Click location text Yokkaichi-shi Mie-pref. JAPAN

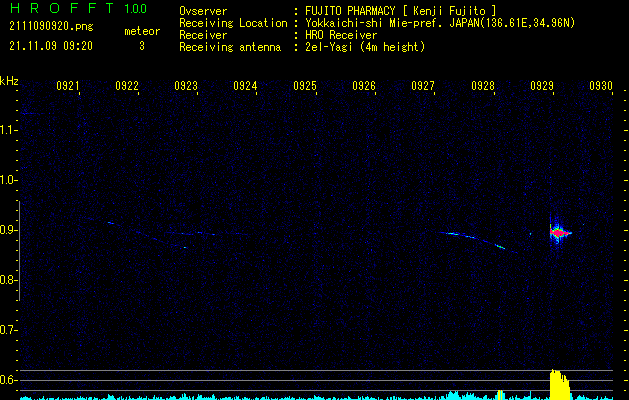tap(392, 23)
